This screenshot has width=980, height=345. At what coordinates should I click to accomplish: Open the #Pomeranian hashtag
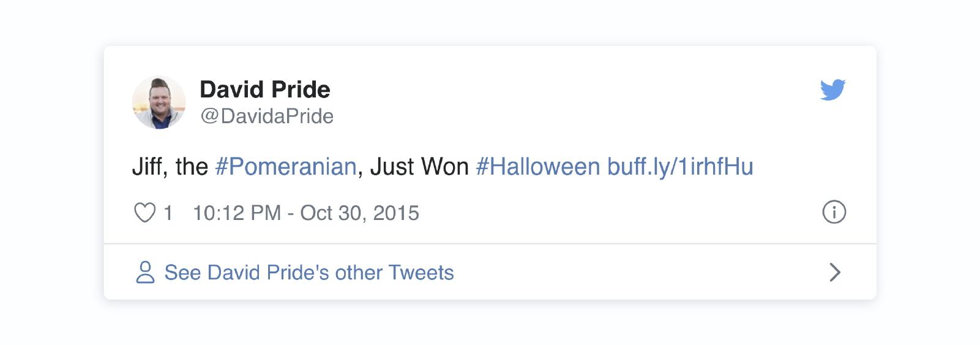[286, 167]
